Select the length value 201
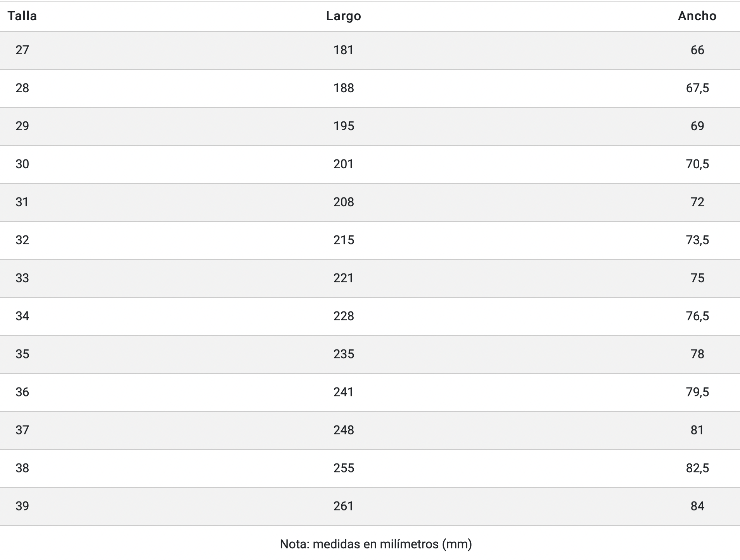The height and width of the screenshot is (560, 740). coord(343,164)
